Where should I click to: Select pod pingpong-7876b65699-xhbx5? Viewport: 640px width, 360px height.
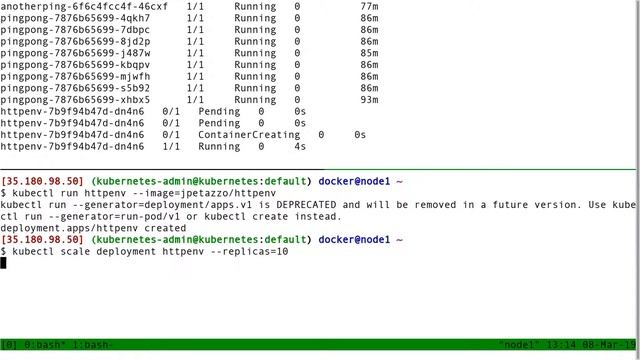(x=75, y=100)
